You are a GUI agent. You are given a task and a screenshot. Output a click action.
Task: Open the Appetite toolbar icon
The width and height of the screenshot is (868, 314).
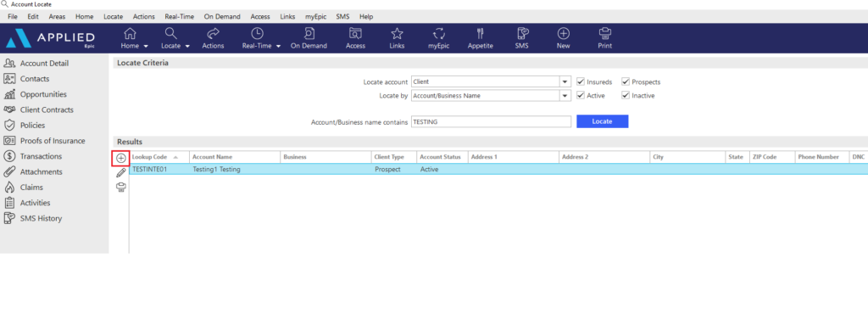[x=480, y=33]
